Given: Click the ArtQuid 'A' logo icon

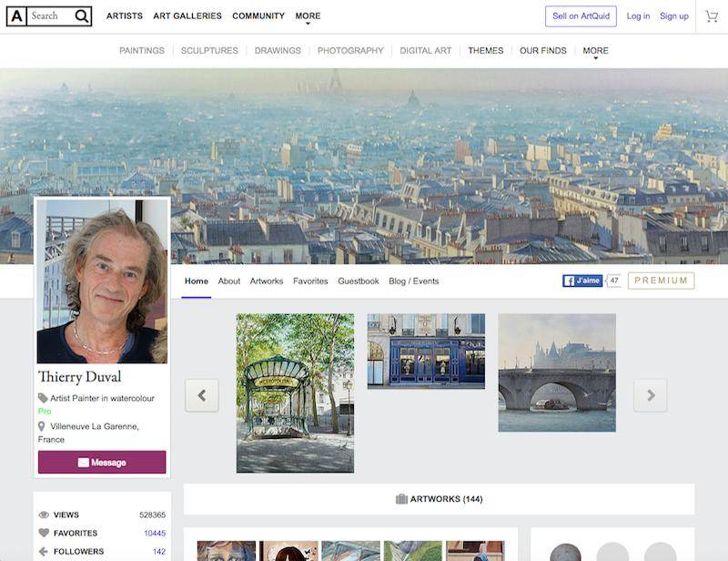Looking at the screenshot, I should tap(16, 16).
